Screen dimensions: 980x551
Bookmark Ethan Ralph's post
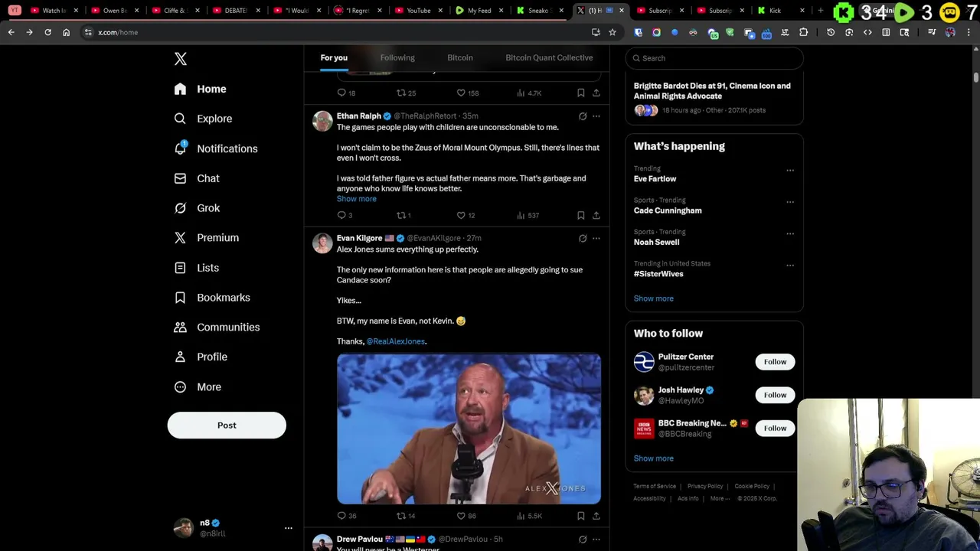click(x=581, y=216)
